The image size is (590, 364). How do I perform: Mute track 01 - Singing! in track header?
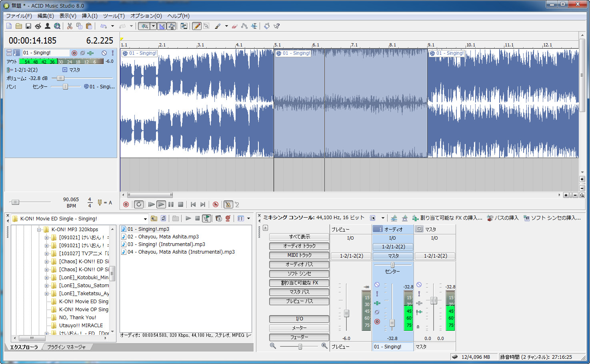[x=104, y=53]
